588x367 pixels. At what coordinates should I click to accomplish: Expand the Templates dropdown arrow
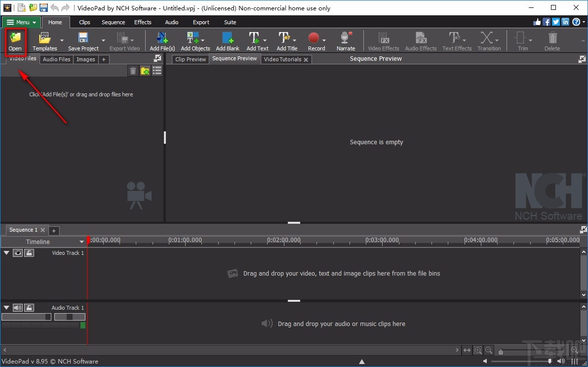pos(62,40)
